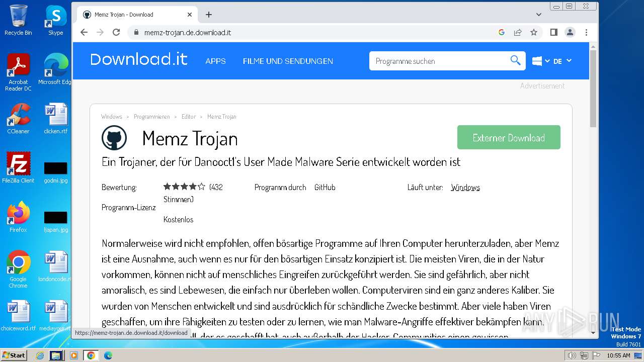This screenshot has width=644, height=362.
Task: Open godmi.jpg image file
Action: (x=56, y=171)
